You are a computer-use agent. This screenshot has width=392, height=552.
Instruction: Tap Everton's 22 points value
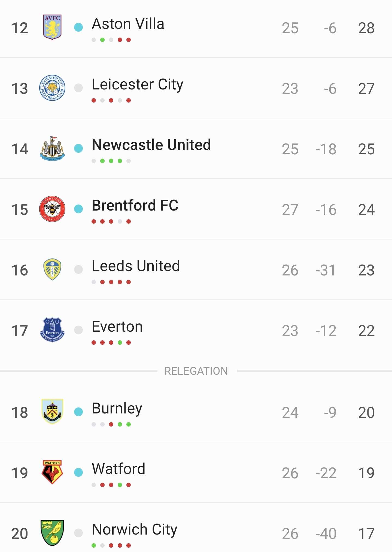[x=366, y=331]
